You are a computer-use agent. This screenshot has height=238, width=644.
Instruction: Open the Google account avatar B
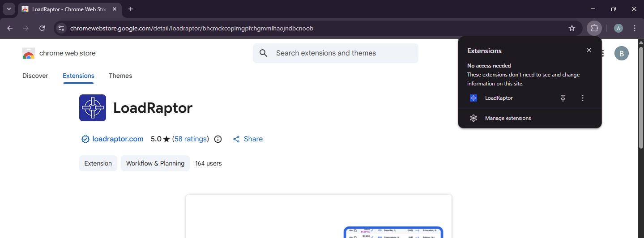[x=622, y=53]
